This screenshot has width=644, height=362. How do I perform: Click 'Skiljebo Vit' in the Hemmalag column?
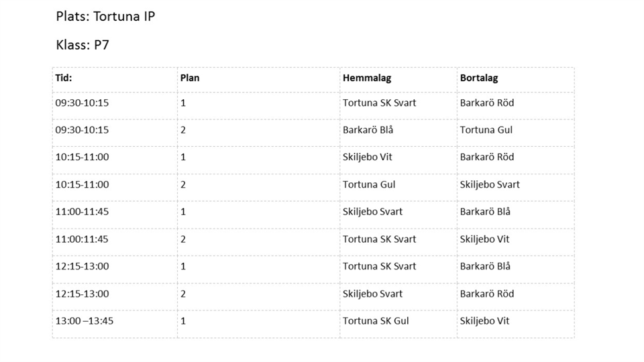[367, 157]
